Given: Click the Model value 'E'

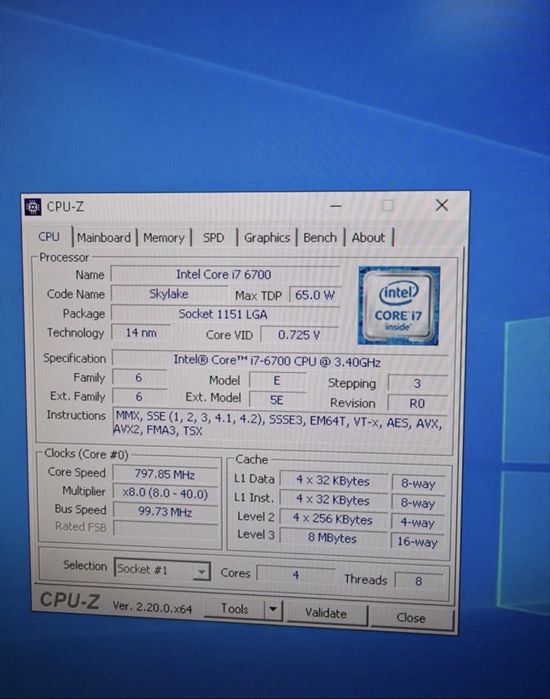Looking at the screenshot, I should (277, 381).
